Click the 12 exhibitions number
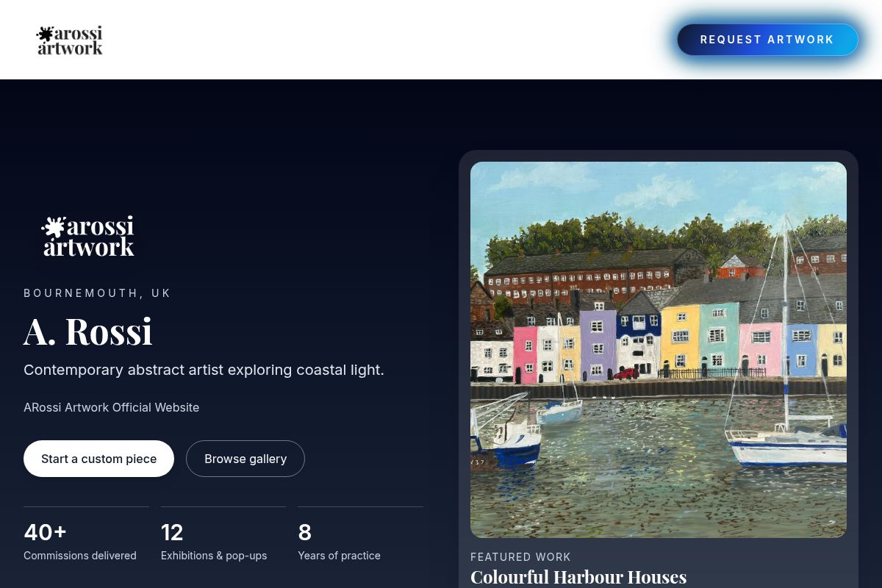The image size is (882, 588). [172, 532]
